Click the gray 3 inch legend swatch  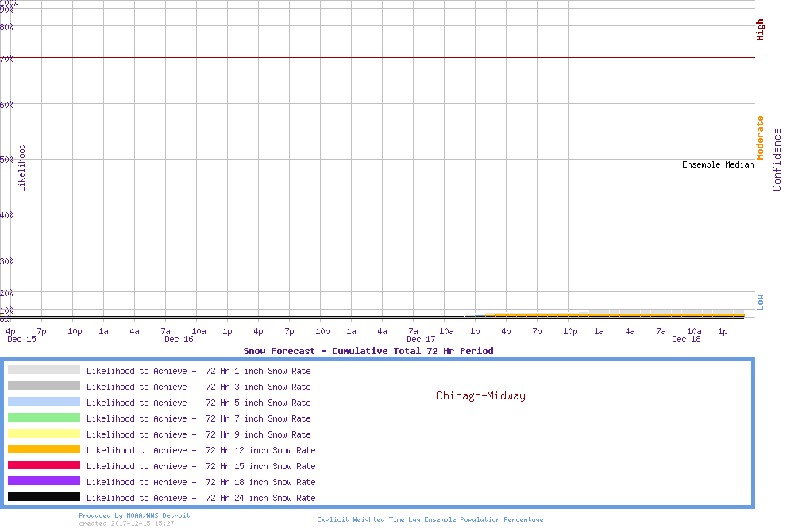(44, 386)
